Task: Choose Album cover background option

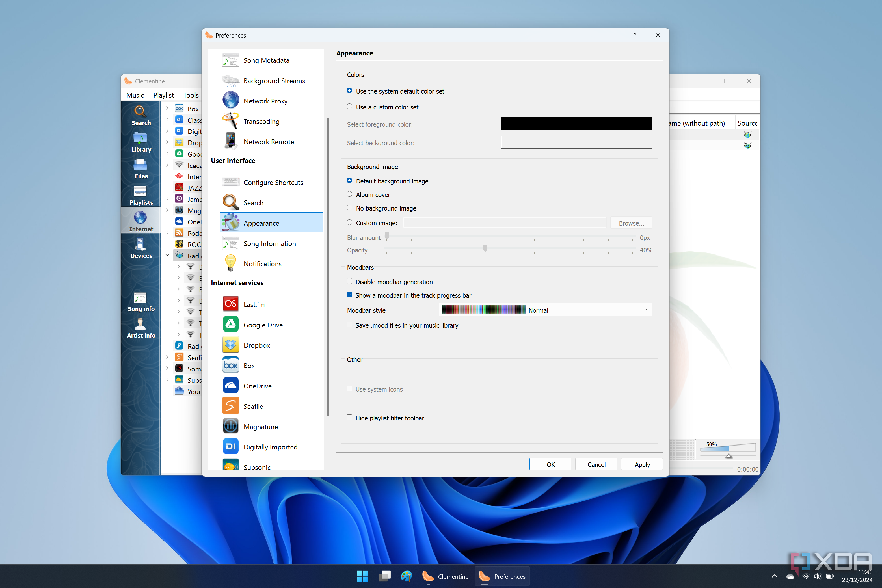Action: click(x=368, y=194)
